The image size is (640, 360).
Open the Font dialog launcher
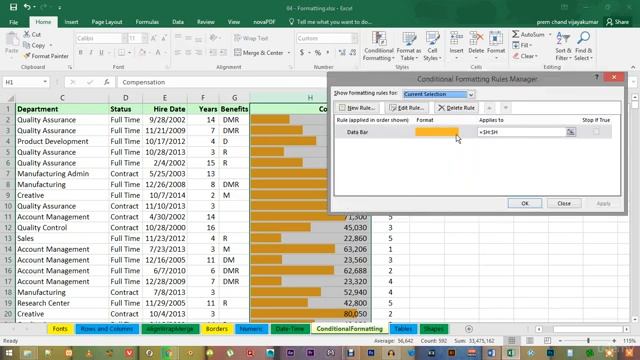[x=167, y=67]
